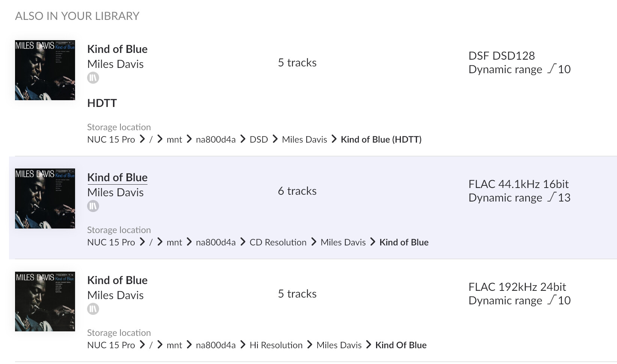Click dynamic range icon for 192kHz version
617x364 pixels.
tap(551, 300)
